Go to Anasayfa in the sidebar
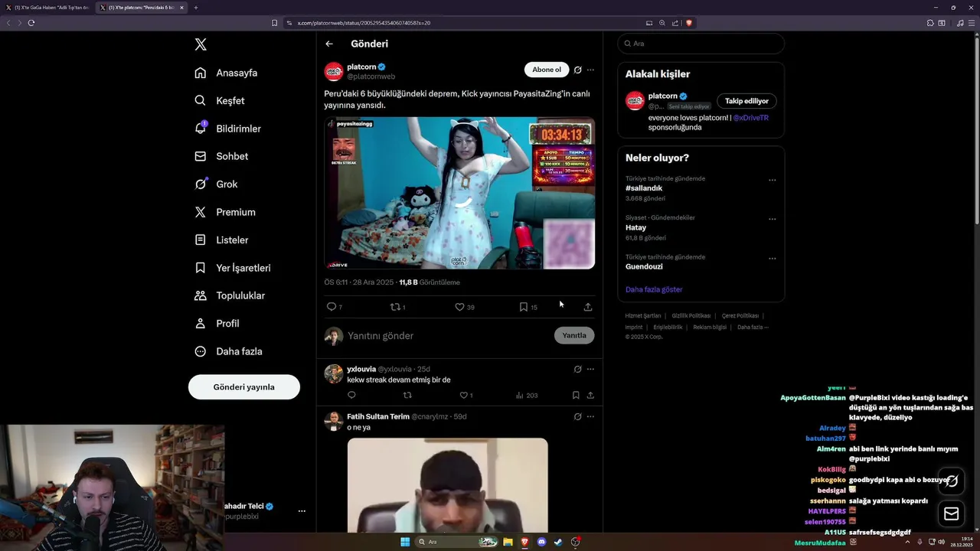The image size is (980, 551). point(226,73)
